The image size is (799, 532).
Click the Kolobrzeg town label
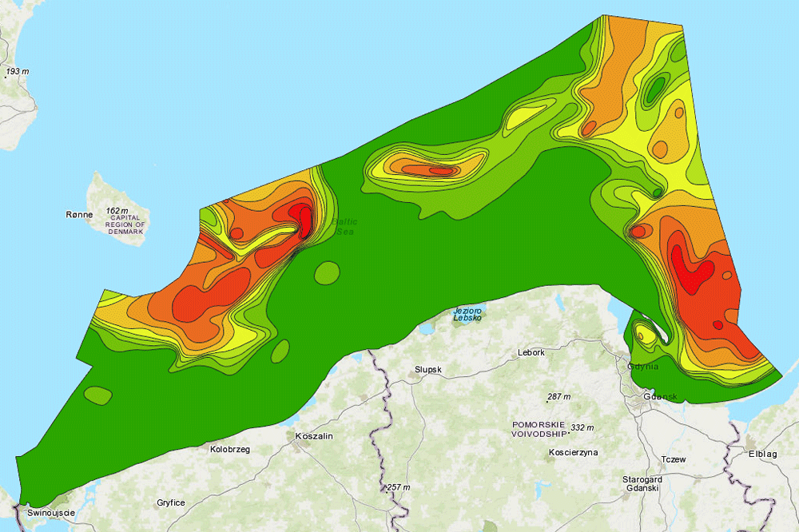coord(230,450)
